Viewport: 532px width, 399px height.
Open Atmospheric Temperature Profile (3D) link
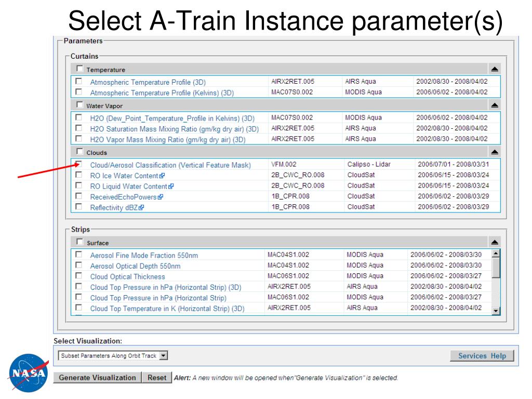click(x=148, y=82)
